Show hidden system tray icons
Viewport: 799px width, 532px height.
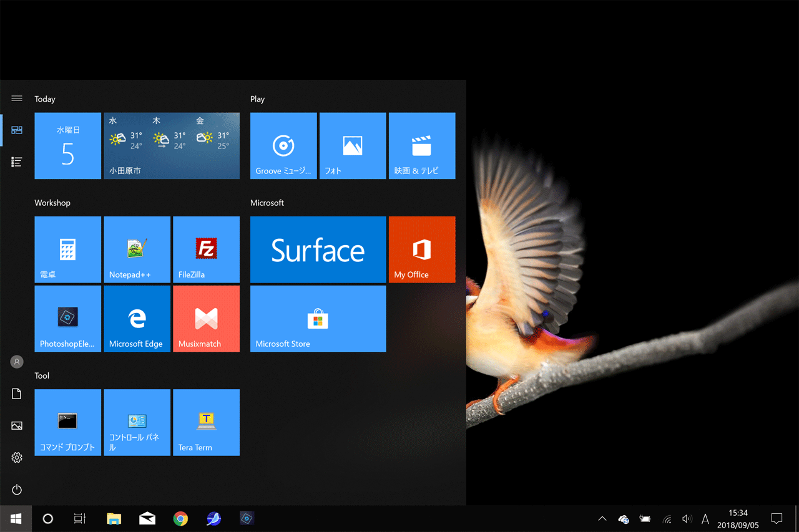point(602,518)
